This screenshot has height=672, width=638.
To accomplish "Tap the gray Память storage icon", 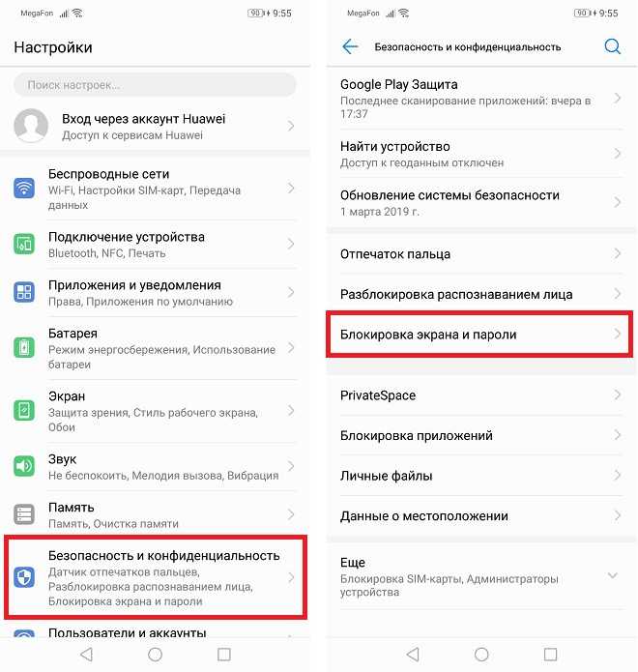I will (24, 514).
